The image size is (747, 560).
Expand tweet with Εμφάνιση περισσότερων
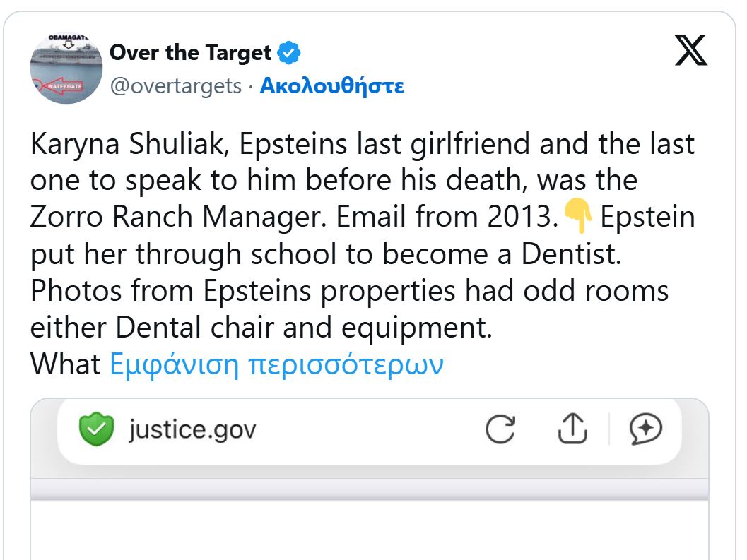coord(276,364)
